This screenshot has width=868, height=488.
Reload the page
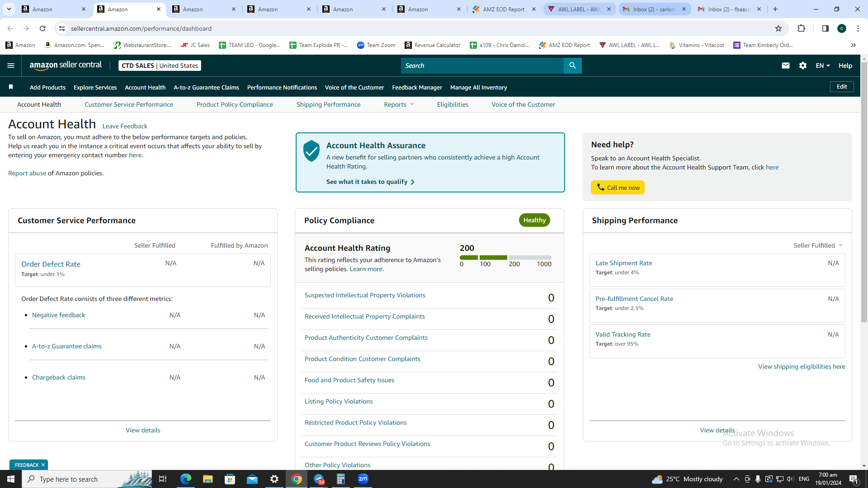point(42,28)
